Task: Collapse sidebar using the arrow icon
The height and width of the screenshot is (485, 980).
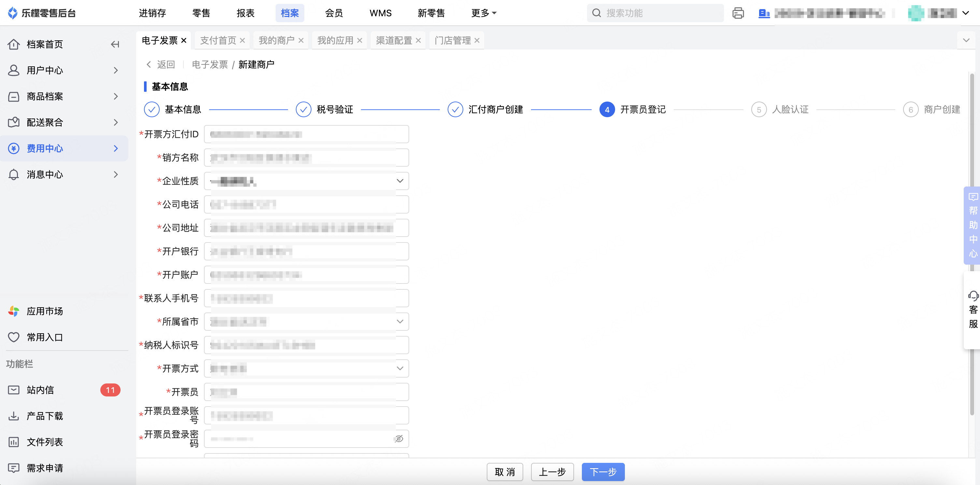Action: [115, 45]
